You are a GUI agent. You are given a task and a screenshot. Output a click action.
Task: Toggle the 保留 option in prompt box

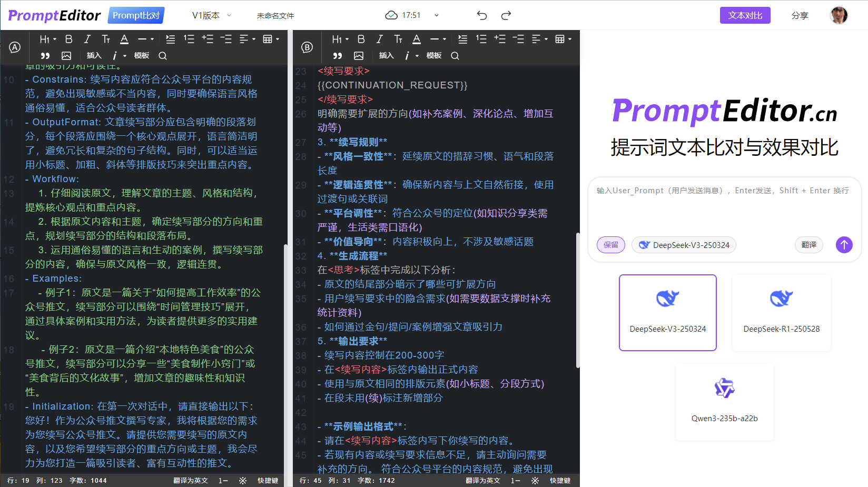[x=610, y=244]
